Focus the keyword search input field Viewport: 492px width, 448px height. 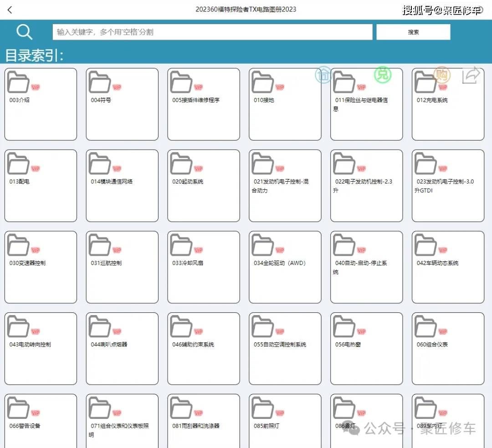click(x=212, y=32)
